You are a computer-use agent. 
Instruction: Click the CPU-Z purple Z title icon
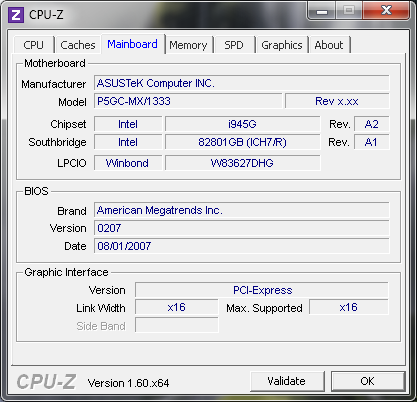[16, 15]
